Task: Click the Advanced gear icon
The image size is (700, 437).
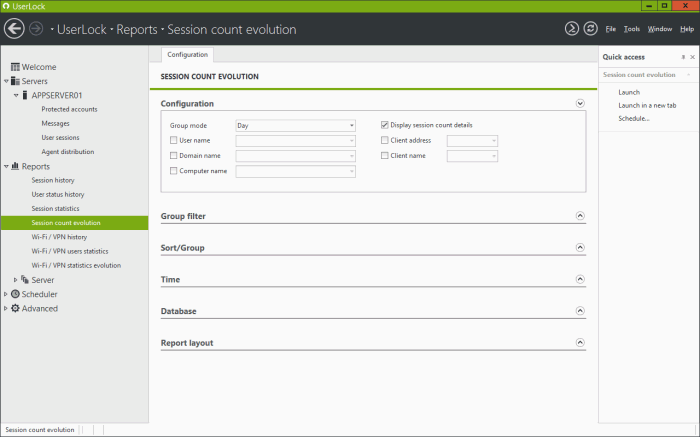Action: click(15, 308)
